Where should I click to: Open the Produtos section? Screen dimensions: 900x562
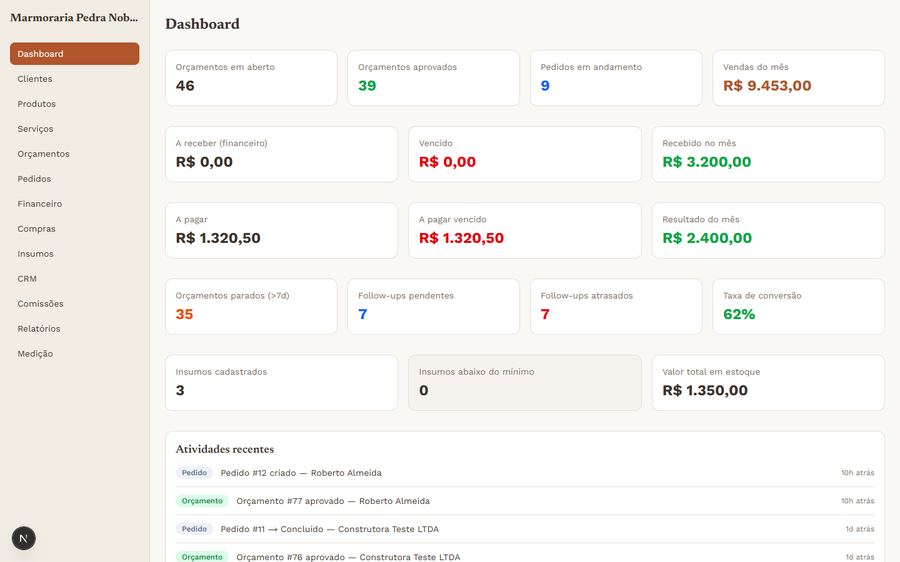[x=75, y=104]
